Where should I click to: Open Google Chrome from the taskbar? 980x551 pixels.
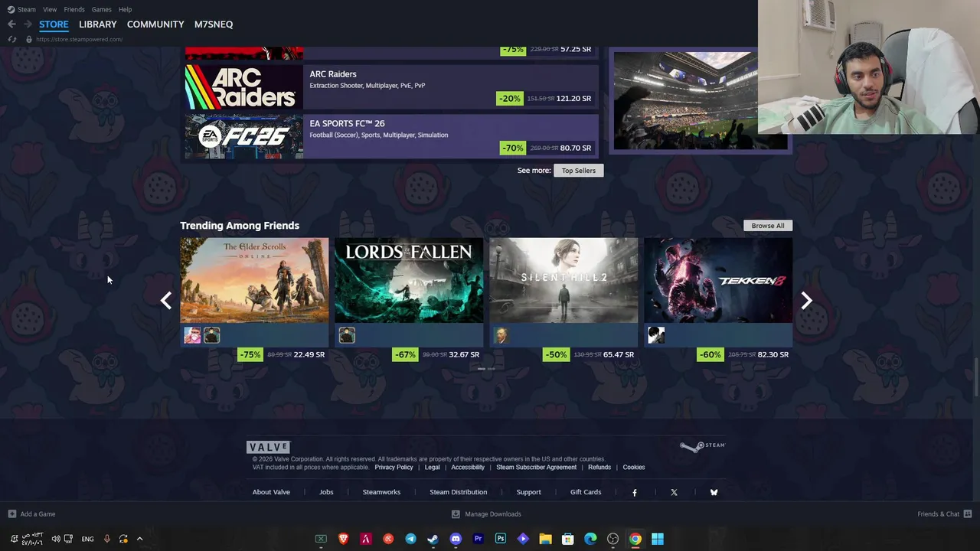pyautogui.click(x=635, y=539)
